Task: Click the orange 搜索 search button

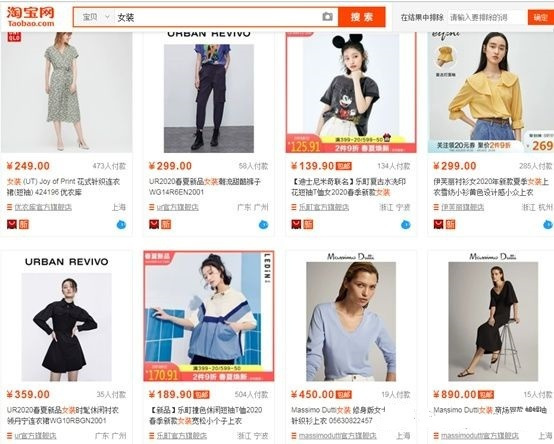Action: pyautogui.click(x=361, y=17)
